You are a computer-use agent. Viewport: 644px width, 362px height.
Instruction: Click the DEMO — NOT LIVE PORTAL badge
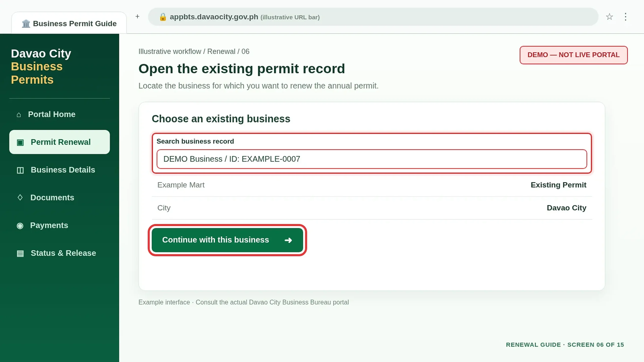pos(574,55)
